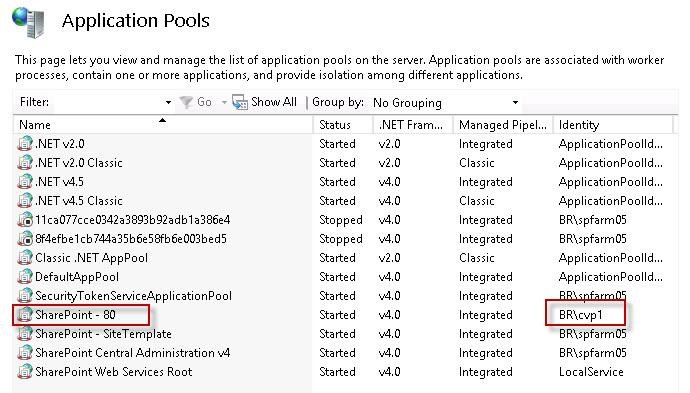Click the SharePoint - 80 pool icon

pyautogui.click(x=25, y=314)
